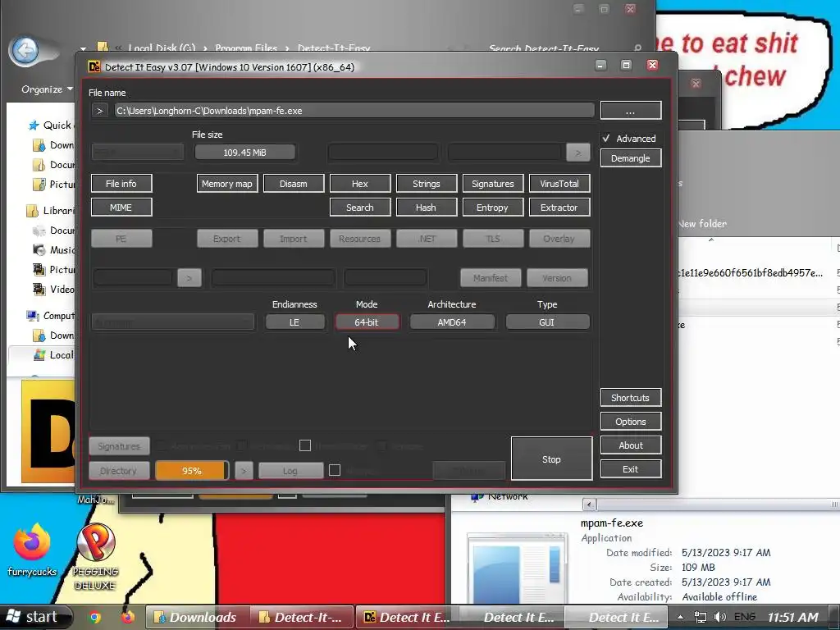This screenshot has height=630, width=840.
Task: Expand the chevron after Local Disk (C:) breadcrumb
Action: [x=206, y=48]
